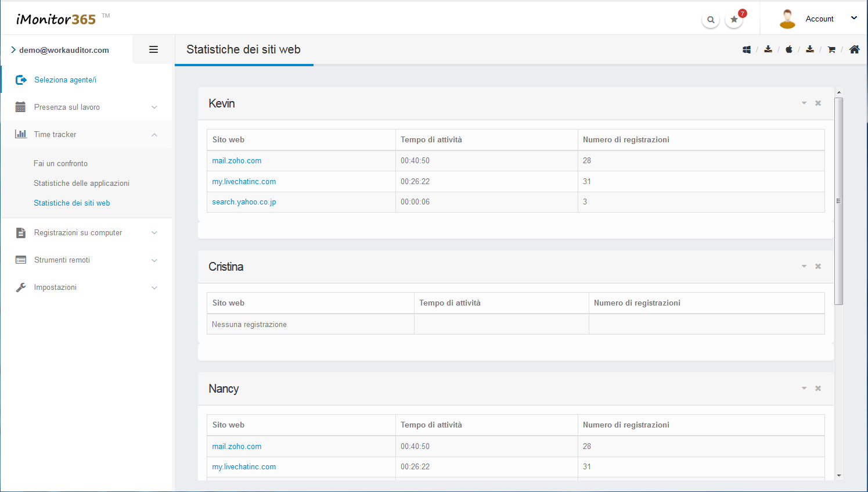Click the Windows logo icon
Viewport: 868px width, 492px height.
[x=747, y=50]
